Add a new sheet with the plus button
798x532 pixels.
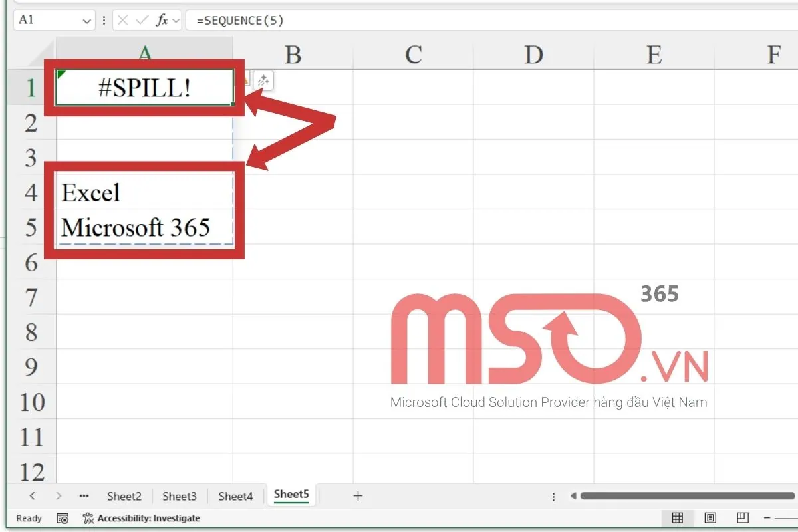pyautogui.click(x=358, y=495)
